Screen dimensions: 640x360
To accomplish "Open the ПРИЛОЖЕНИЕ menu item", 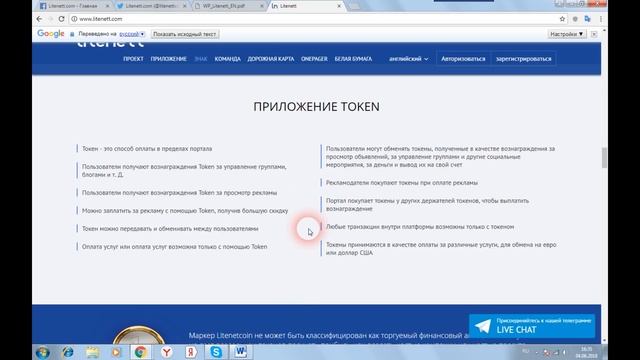I will pos(169,59).
